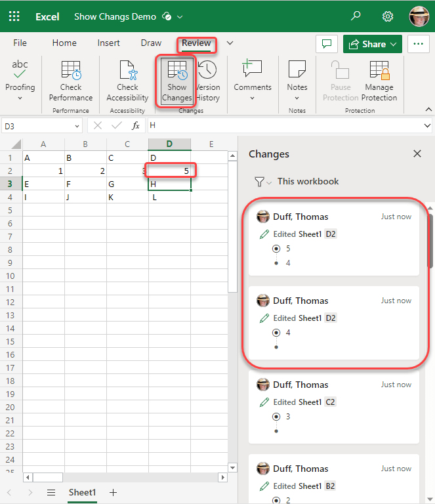Open the File menu
The width and height of the screenshot is (435, 504).
coord(20,43)
